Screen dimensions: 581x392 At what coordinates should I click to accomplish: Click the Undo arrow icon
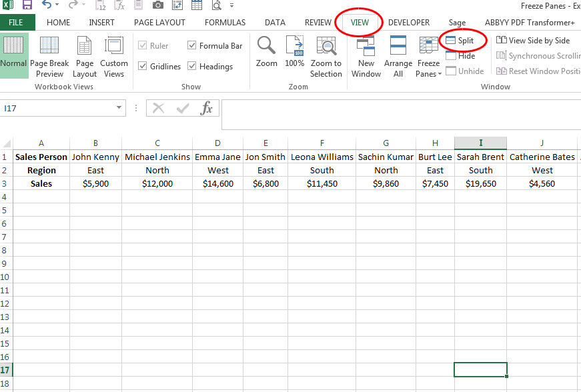46,5
